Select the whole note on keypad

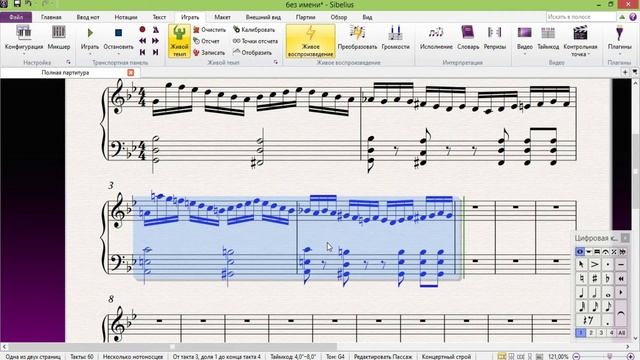pyautogui.click(x=608, y=293)
